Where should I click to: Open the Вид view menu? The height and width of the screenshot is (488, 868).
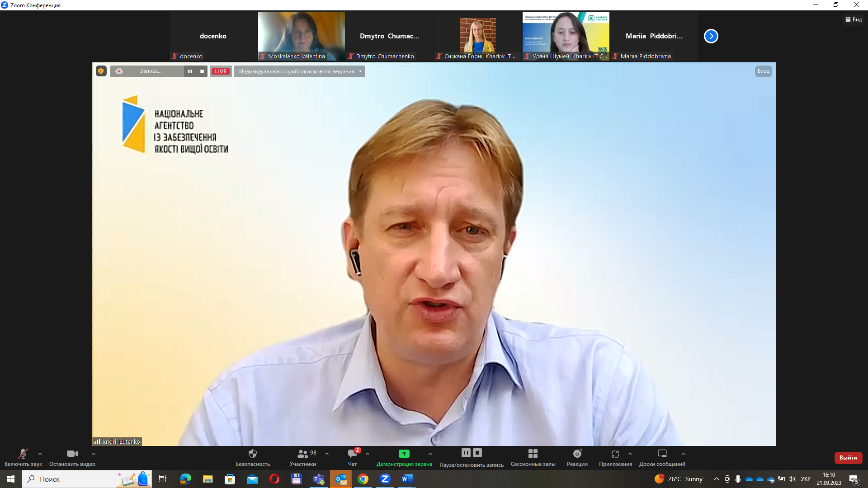click(x=854, y=19)
